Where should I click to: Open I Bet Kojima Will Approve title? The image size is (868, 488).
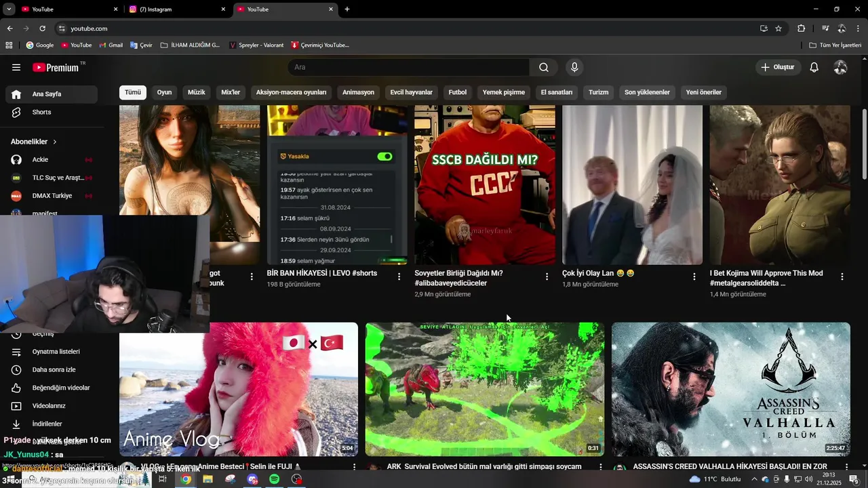[x=766, y=278]
